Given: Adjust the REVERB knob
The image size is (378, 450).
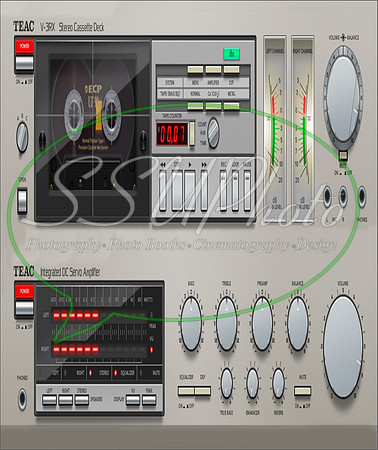Looking at the screenshot, I should coord(278,383).
